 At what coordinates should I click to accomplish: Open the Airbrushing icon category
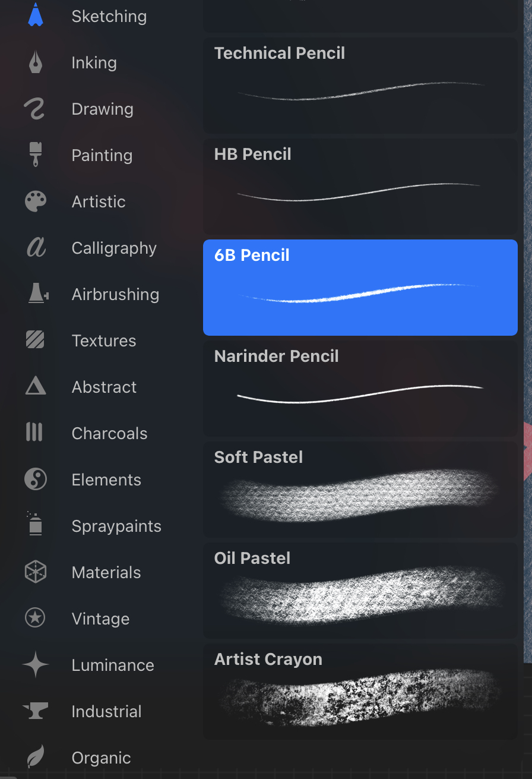[x=38, y=294]
